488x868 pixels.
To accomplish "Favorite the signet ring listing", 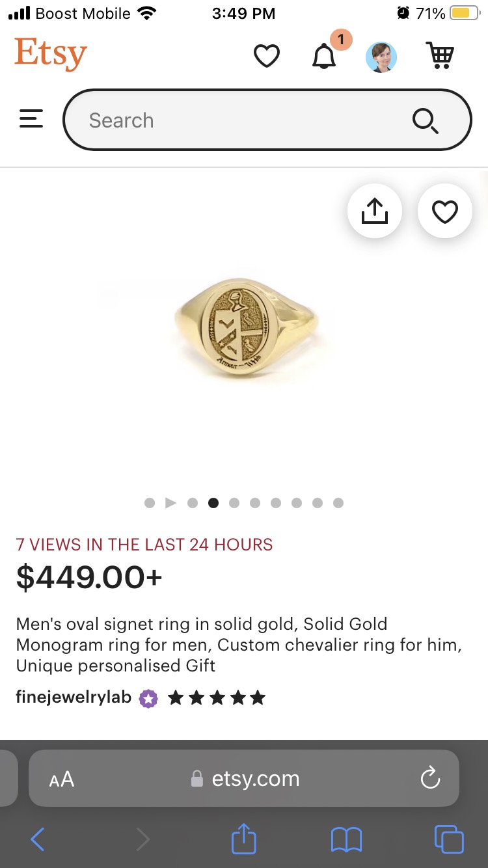I will pyautogui.click(x=445, y=211).
